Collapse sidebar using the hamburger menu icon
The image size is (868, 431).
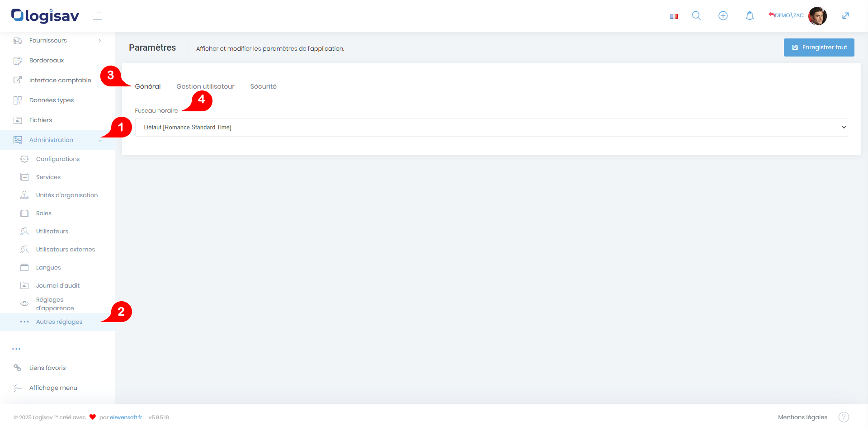[x=96, y=16]
